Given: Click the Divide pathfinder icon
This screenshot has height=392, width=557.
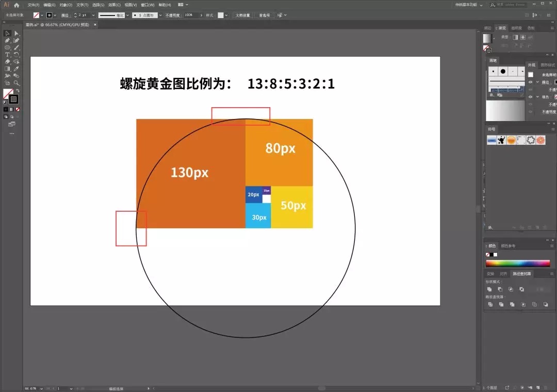Looking at the screenshot, I should 490,304.
